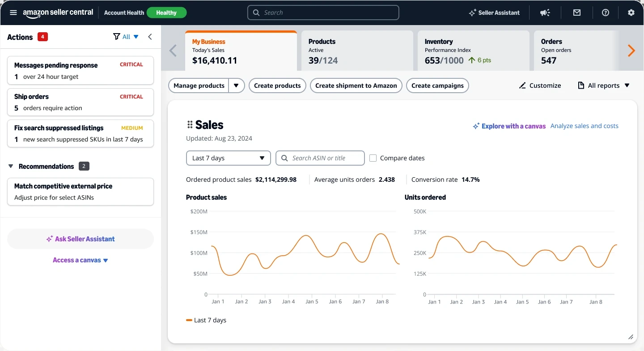Open the Manage products dropdown arrow
Screen dimensions: 644x351
(x=236, y=86)
